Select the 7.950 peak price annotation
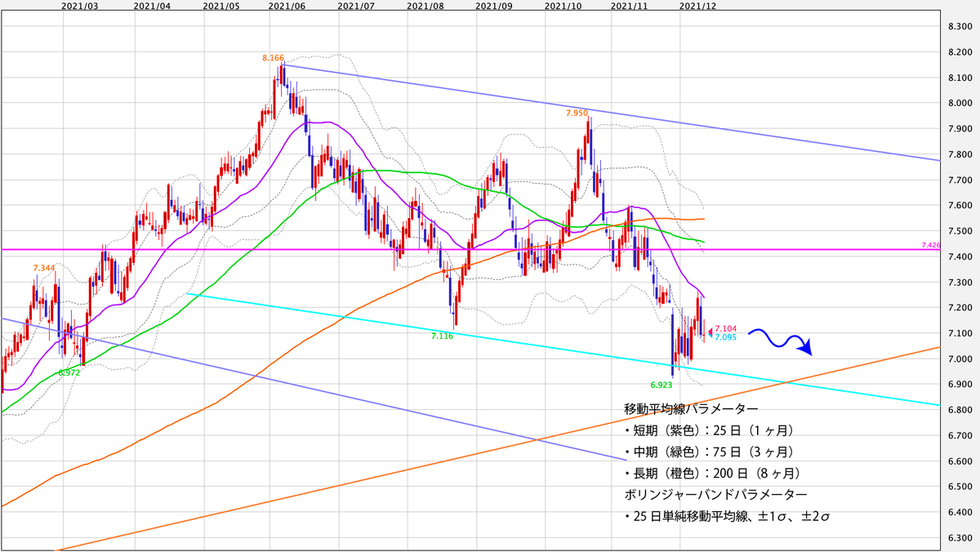980x552 pixels. pos(577,114)
